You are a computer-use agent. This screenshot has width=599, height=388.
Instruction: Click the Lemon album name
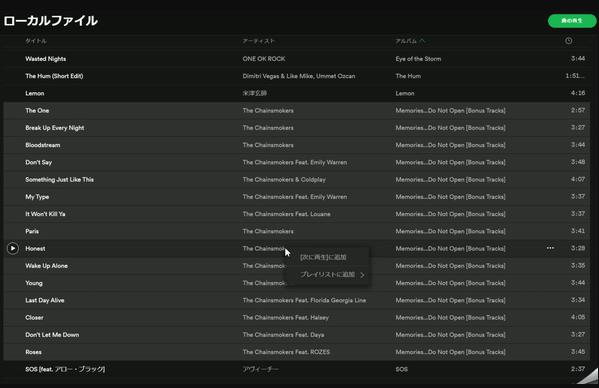[405, 93]
